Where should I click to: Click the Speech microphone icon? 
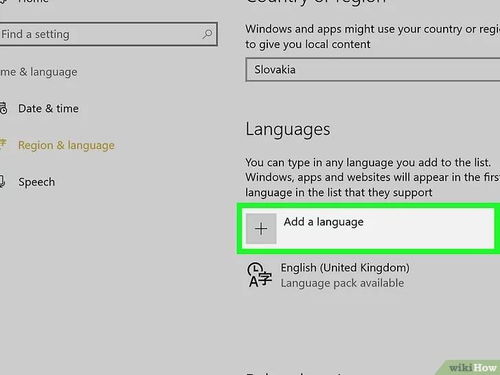[2, 182]
